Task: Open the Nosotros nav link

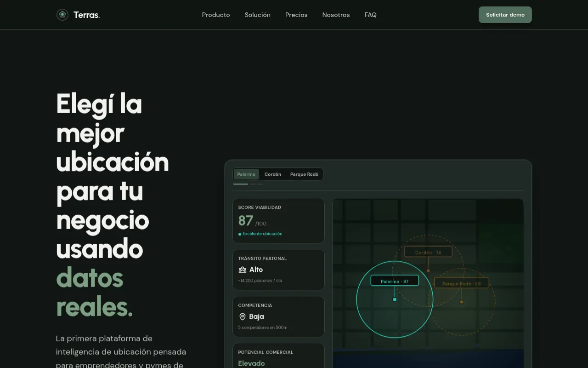Action: point(336,15)
